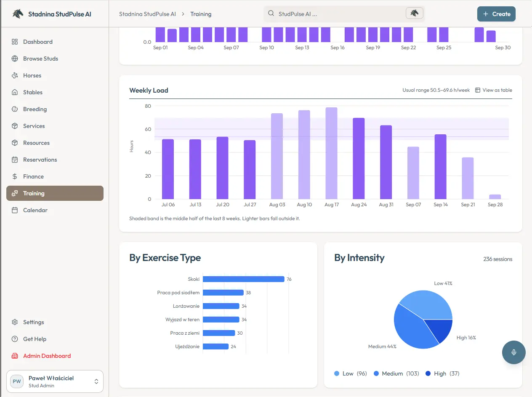Click the Finance dollar icon
532x397 pixels.
click(15, 176)
